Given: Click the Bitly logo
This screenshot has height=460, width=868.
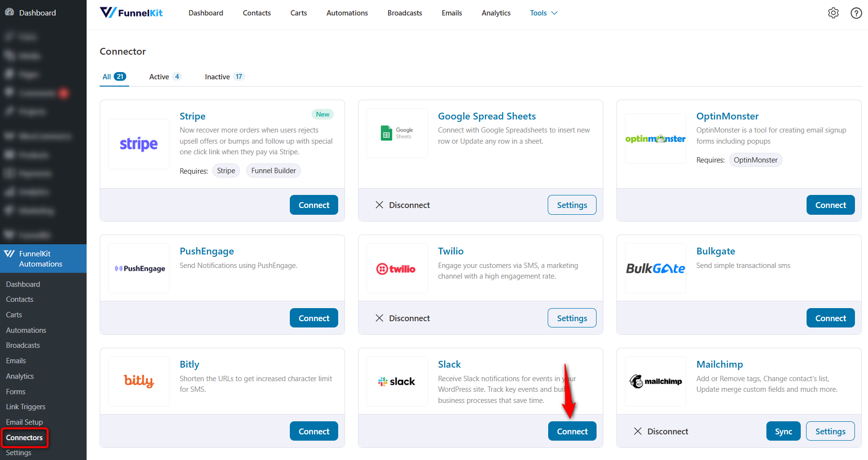Looking at the screenshot, I should pyautogui.click(x=138, y=381).
